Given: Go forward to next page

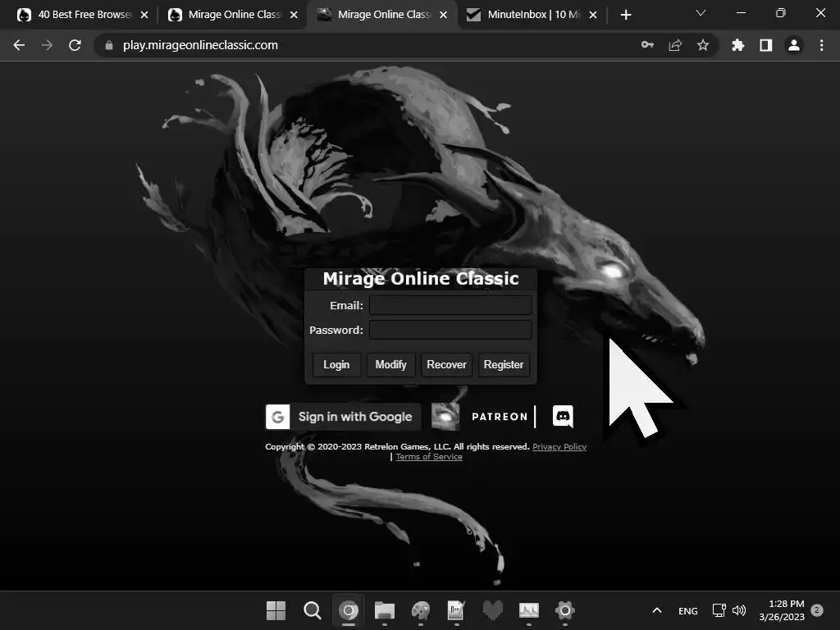Looking at the screenshot, I should pos(47,46).
